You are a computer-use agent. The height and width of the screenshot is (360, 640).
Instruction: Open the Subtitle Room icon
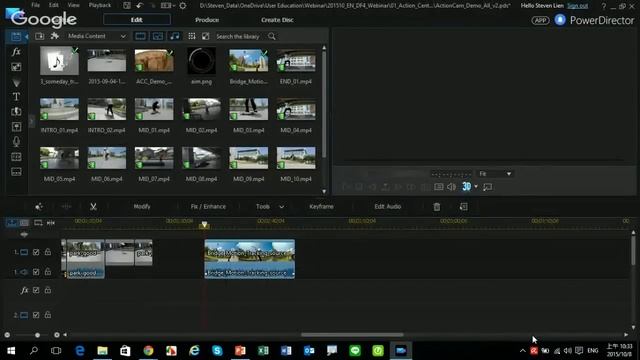pos(16,172)
